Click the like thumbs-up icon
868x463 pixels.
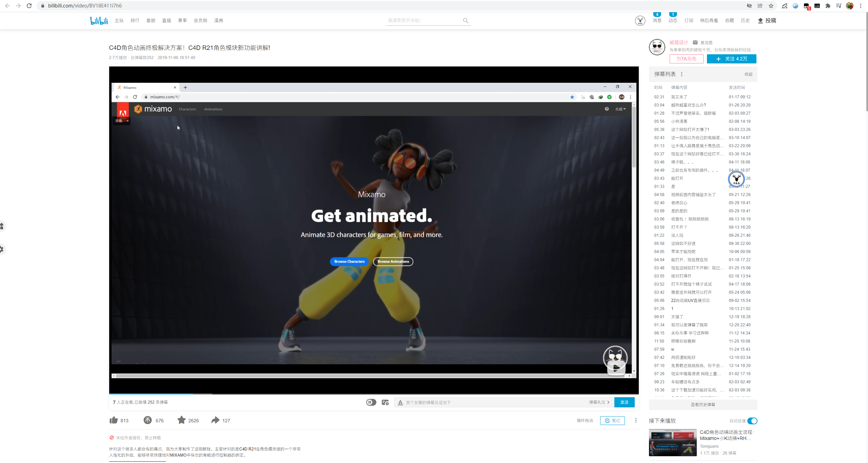pos(114,420)
